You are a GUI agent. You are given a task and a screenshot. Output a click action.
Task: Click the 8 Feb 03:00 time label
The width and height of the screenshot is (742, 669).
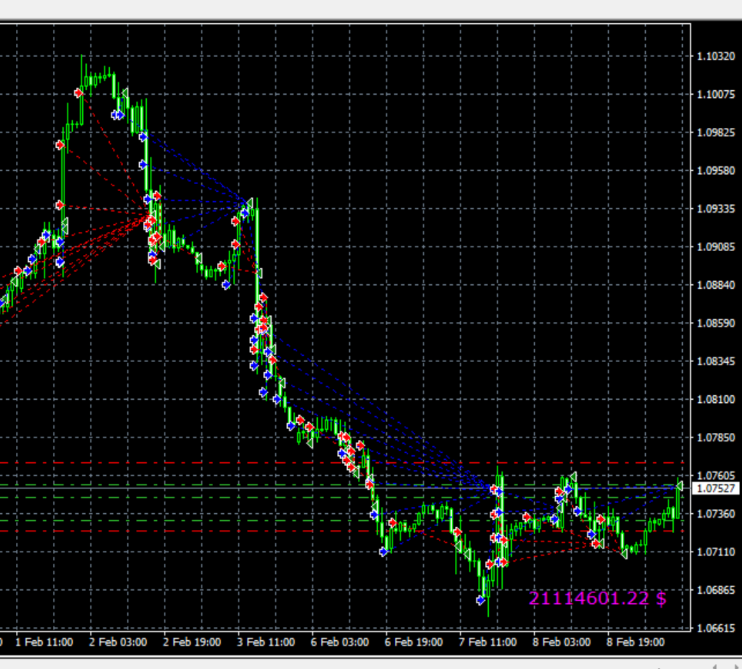click(x=561, y=643)
